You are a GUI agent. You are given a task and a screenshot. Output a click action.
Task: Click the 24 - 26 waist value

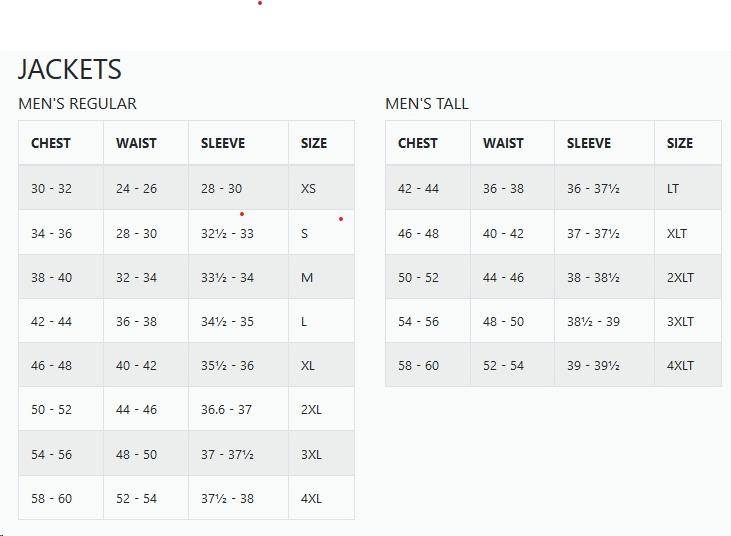136,189
